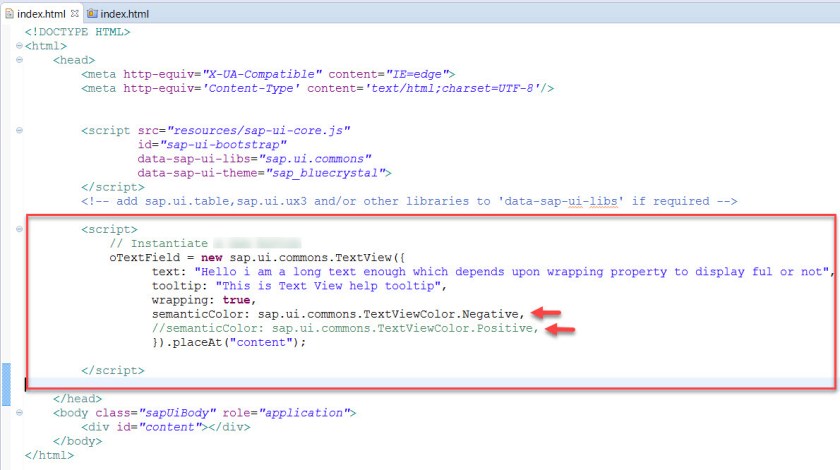The width and height of the screenshot is (840, 470).
Task: Click the first index.html tab file icon
Action: (10, 13)
